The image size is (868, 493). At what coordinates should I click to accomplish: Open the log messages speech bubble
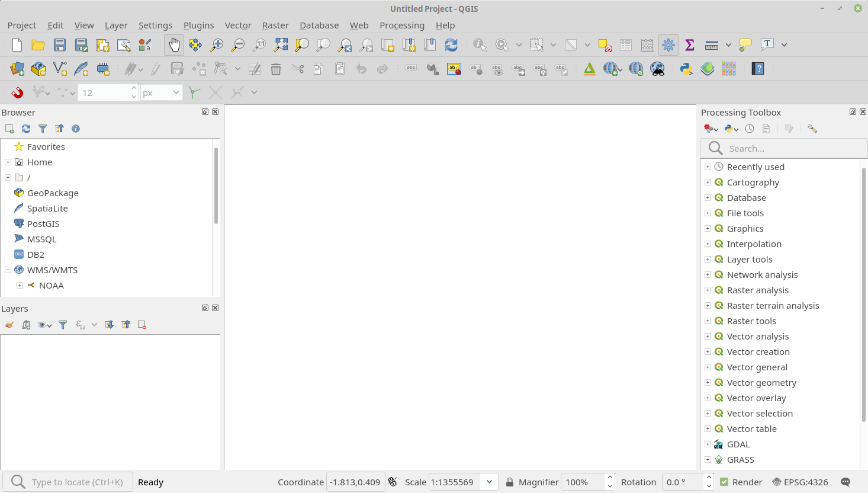point(846,482)
